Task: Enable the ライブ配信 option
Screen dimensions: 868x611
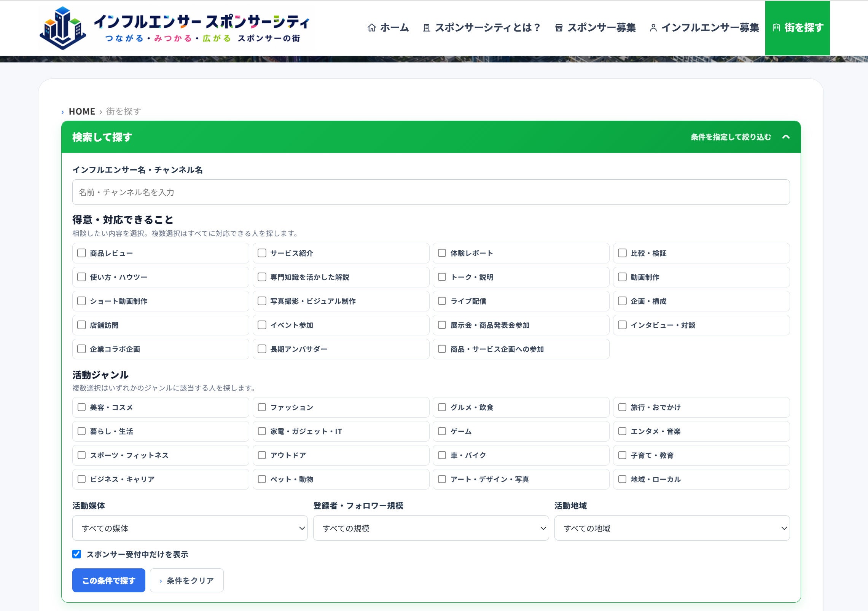Action: (x=442, y=301)
